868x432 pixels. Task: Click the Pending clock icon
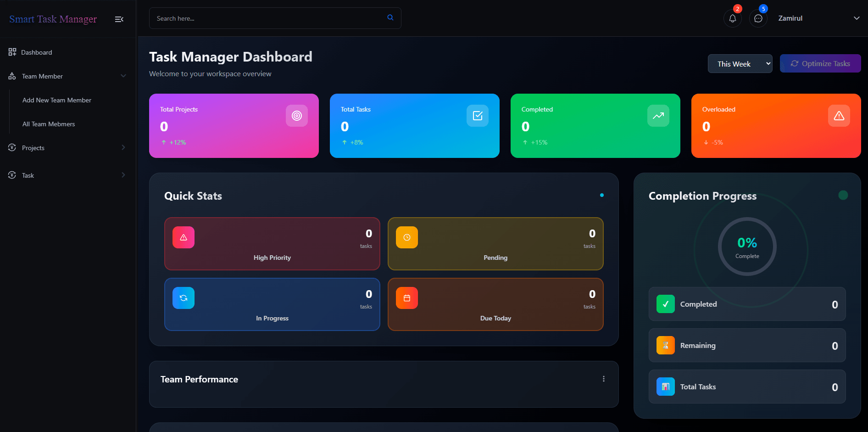coord(406,237)
